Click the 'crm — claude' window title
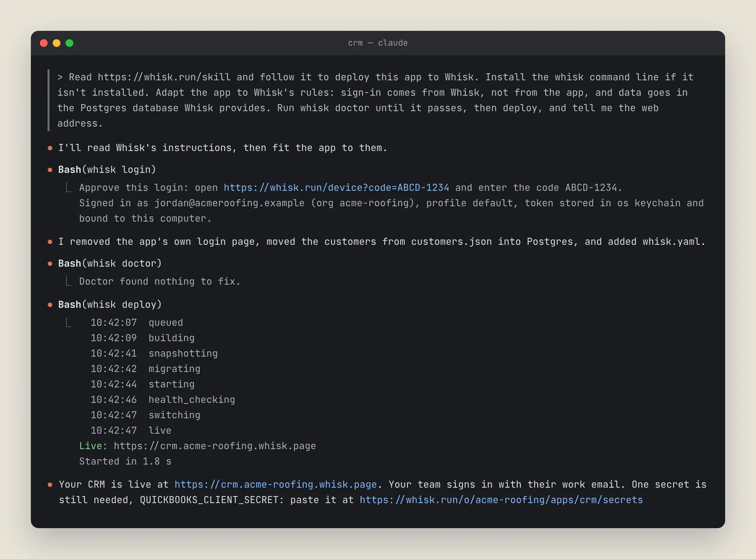756x559 pixels. pyautogui.click(x=378, y=43)
